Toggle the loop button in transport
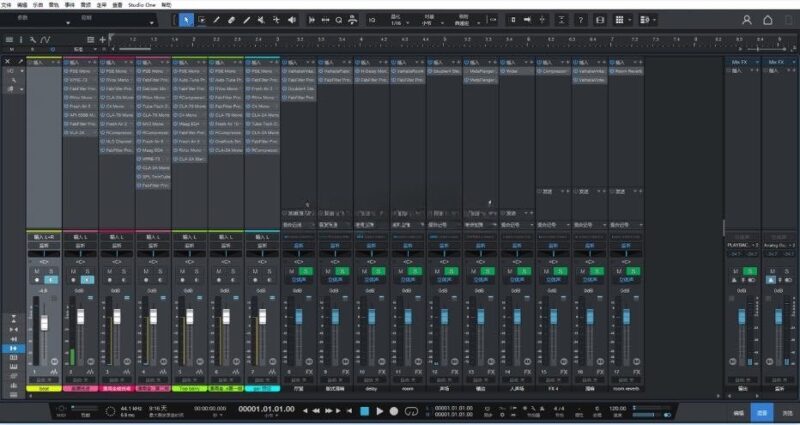This screenshot has width=800, height=425. (411, 411)
